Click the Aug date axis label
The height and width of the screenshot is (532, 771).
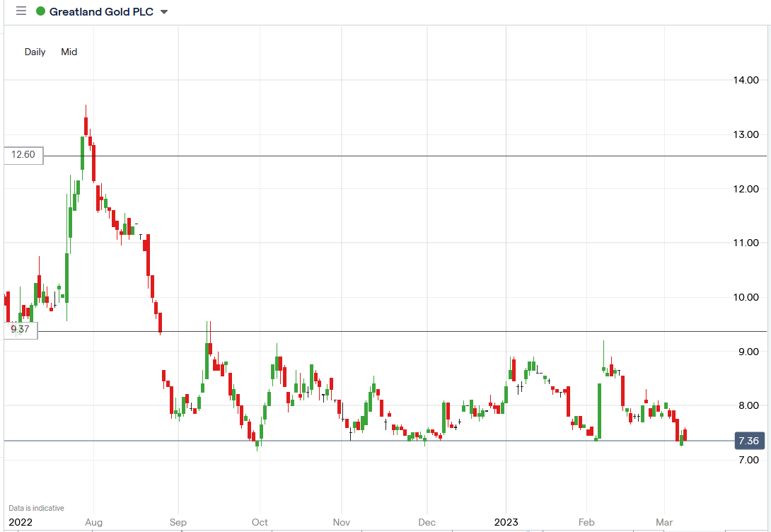coord(93,522)
